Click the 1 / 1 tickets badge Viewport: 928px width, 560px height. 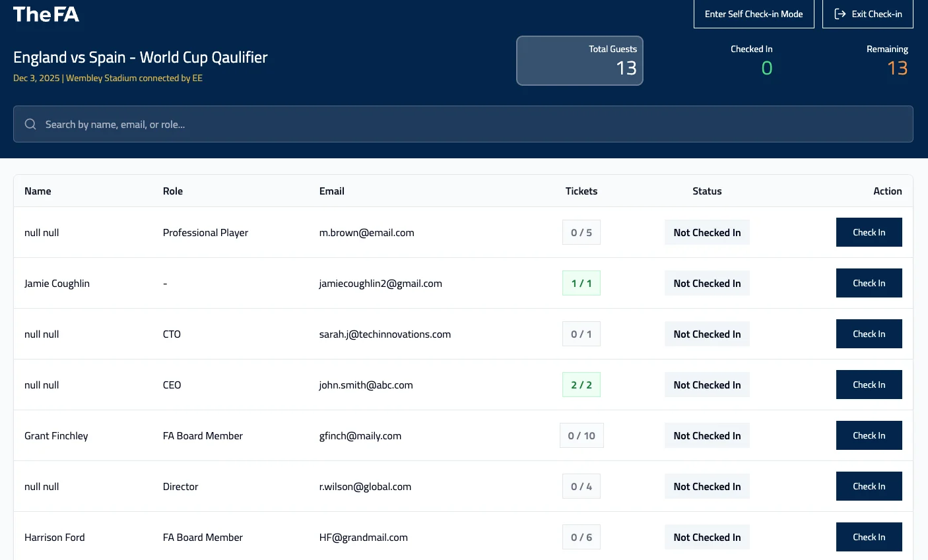(581, 283)
